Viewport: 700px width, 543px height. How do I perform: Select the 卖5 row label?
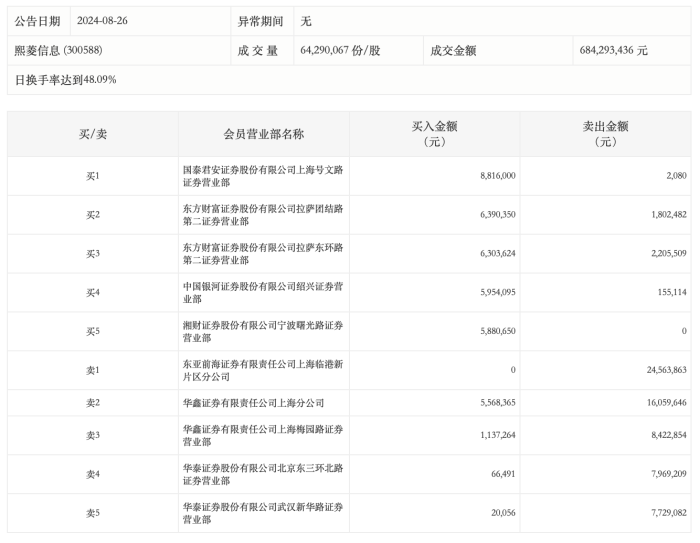pos(93,513)
